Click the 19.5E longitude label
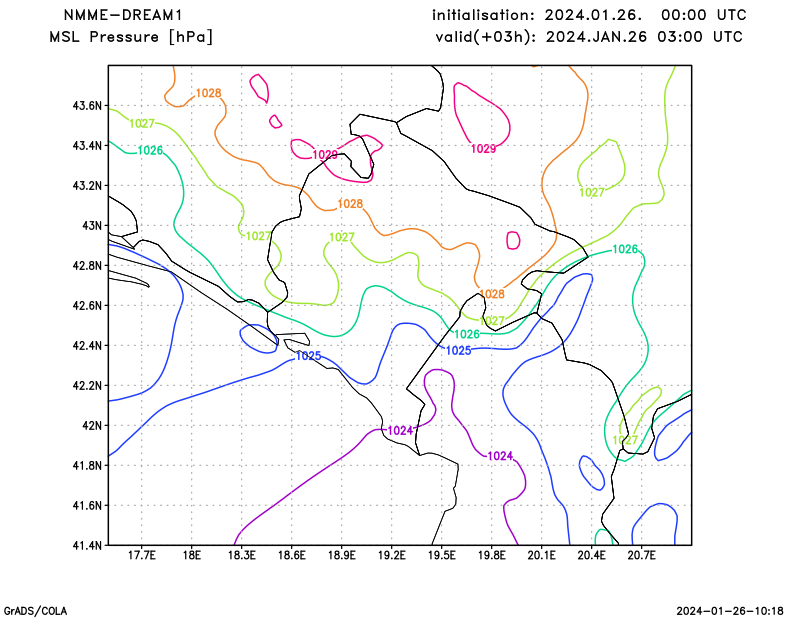Image resolution: width=800 pixels, height=618 pixels. point(442,555)
